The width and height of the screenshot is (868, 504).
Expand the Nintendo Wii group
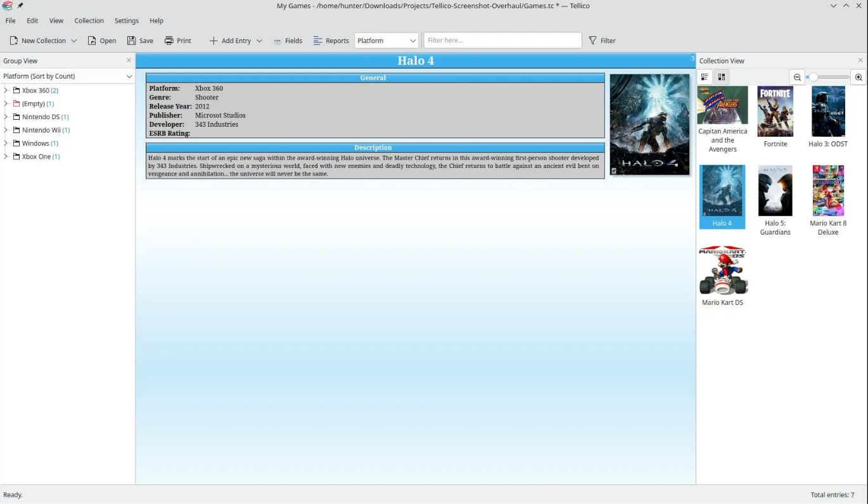pos(6,130)
